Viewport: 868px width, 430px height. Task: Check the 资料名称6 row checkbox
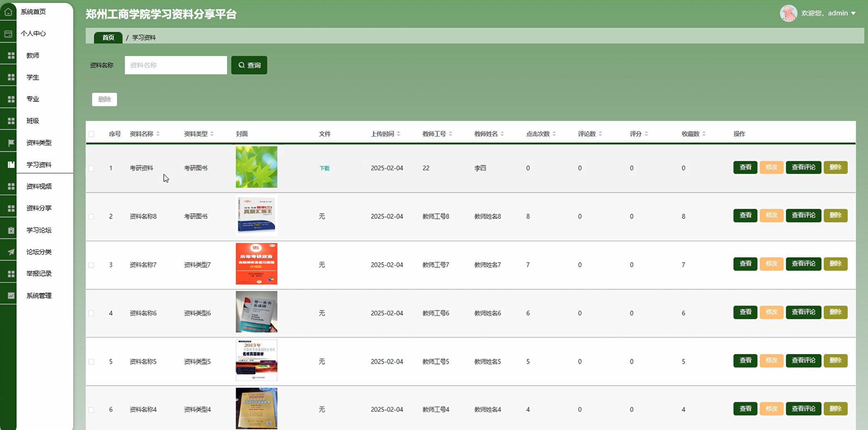(x=91, y=313)
